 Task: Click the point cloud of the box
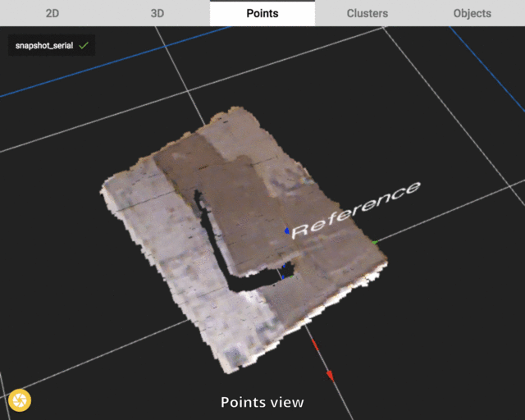244,240
